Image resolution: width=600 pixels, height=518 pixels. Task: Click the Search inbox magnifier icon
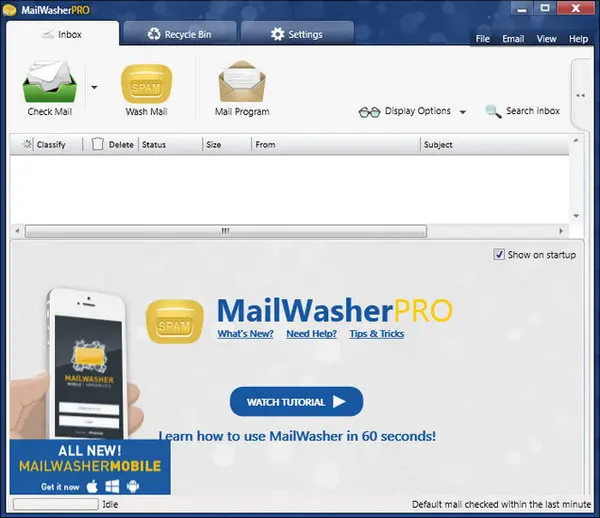pos(493,111)
